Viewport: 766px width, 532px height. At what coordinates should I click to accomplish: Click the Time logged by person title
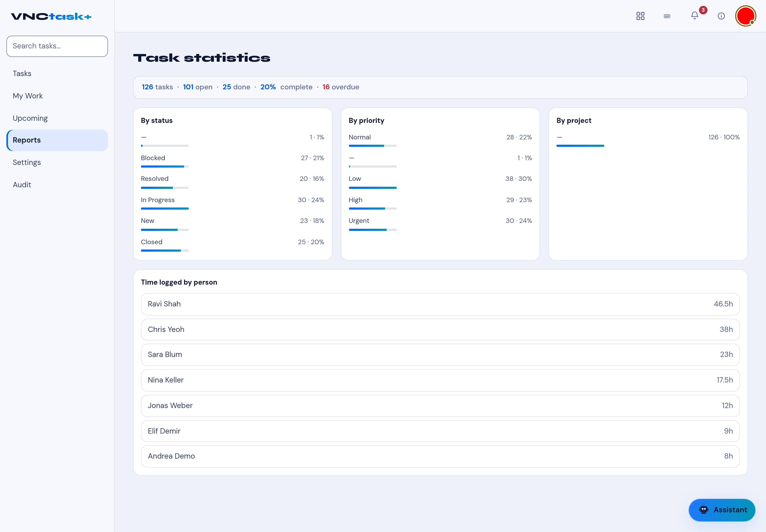click(179, 282)
